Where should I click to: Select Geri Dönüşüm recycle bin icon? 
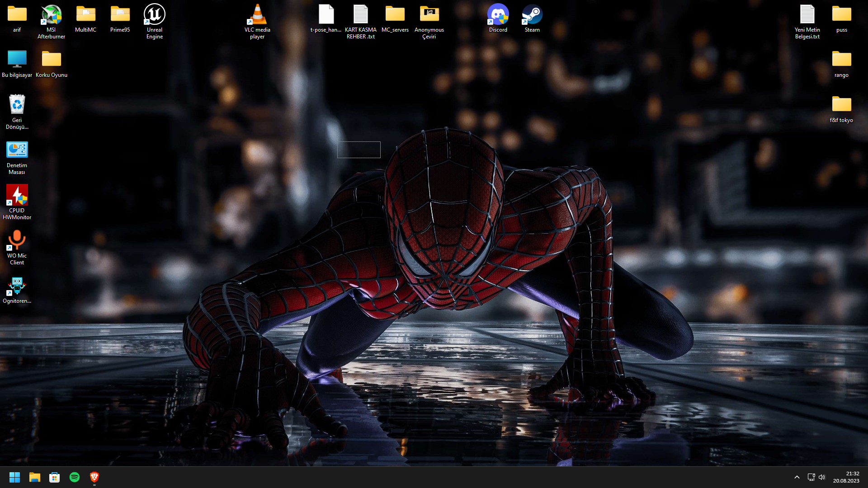point(17,105)
